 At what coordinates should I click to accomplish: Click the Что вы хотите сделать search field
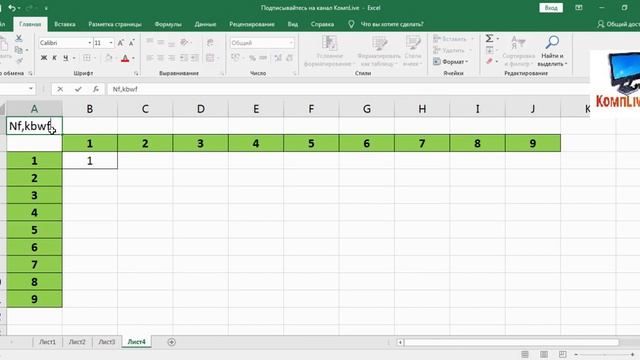pos(392,24)
